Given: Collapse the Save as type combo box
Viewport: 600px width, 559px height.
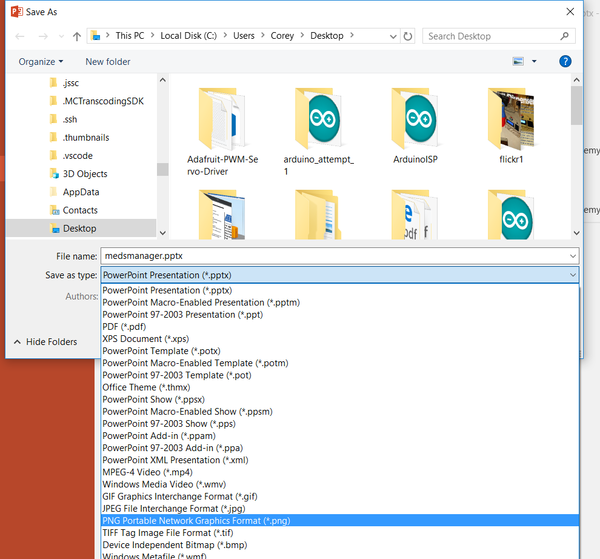Looking at the screenshot, I should tap(573, 275).
